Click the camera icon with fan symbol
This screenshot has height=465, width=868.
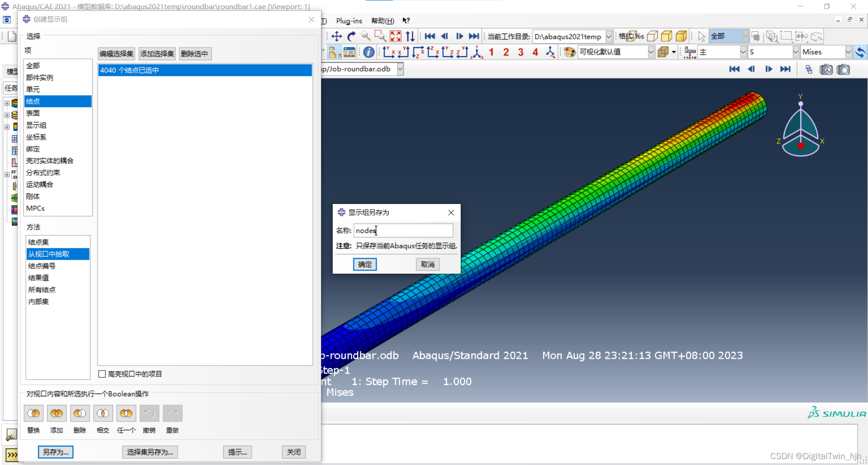pos(826,69)
